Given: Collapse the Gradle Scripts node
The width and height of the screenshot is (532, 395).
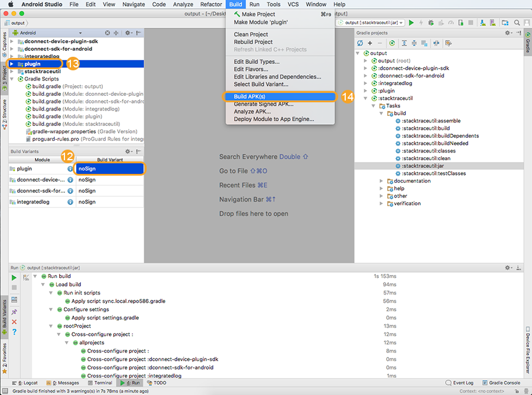Looking at the screenshot, I should (12, 79).
